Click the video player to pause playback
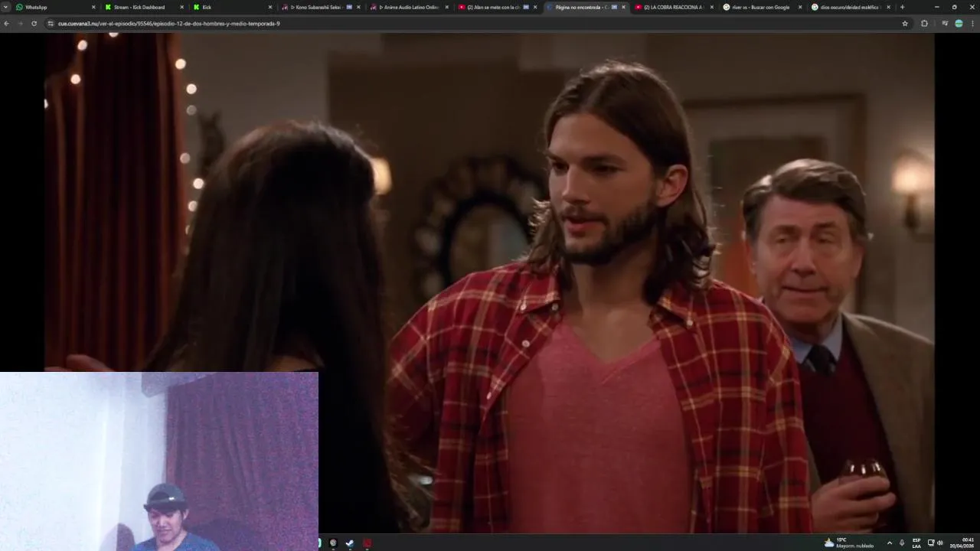Image resolution: width=980 pixels, height=551 pixels. click(x=488, y=283)
